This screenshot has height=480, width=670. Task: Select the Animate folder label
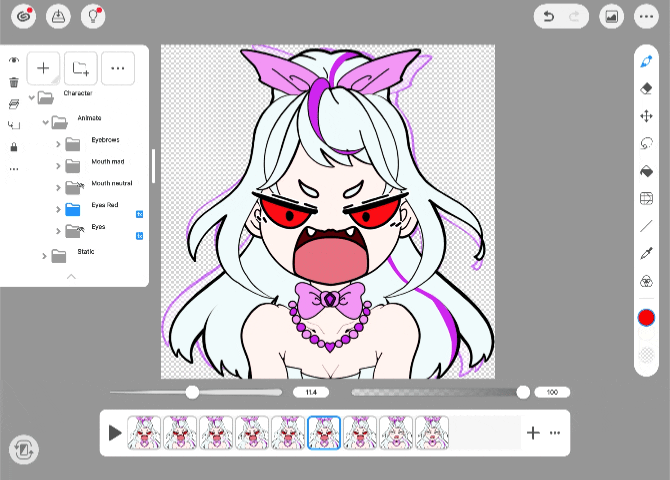coord(89,118)
